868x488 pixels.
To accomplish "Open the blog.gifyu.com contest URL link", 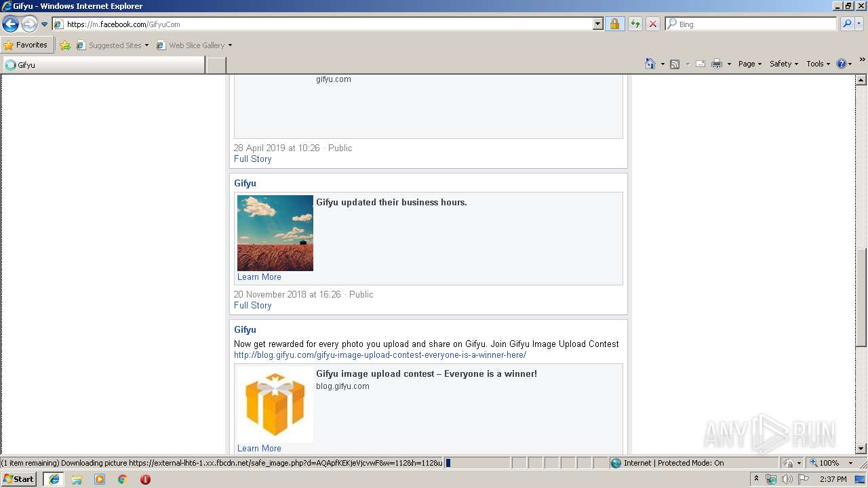I will (x=380, y=355).
